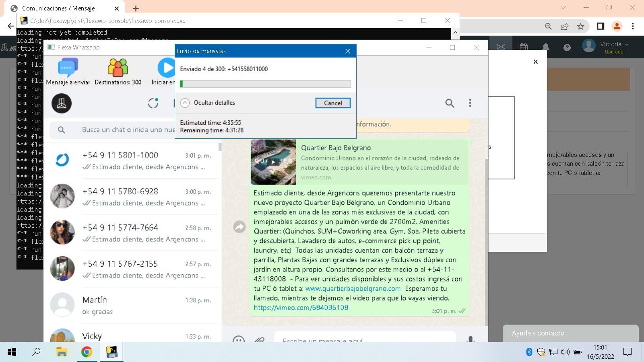
Task: Collapse details with 'Ocultar detalles' chevron
Action: click(185, 103)
